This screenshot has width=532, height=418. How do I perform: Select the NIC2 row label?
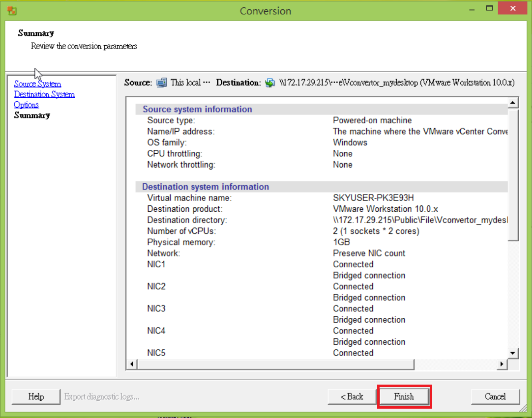coord(156,286)
